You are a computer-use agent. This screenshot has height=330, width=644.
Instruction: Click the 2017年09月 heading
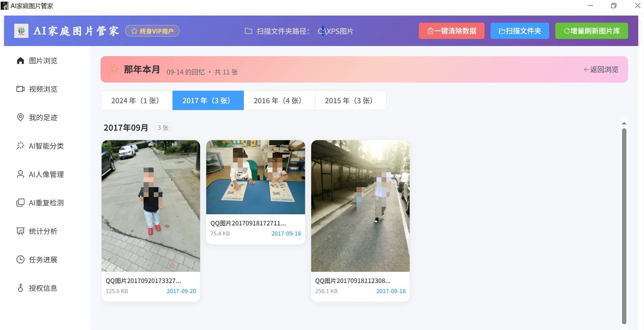126,128
